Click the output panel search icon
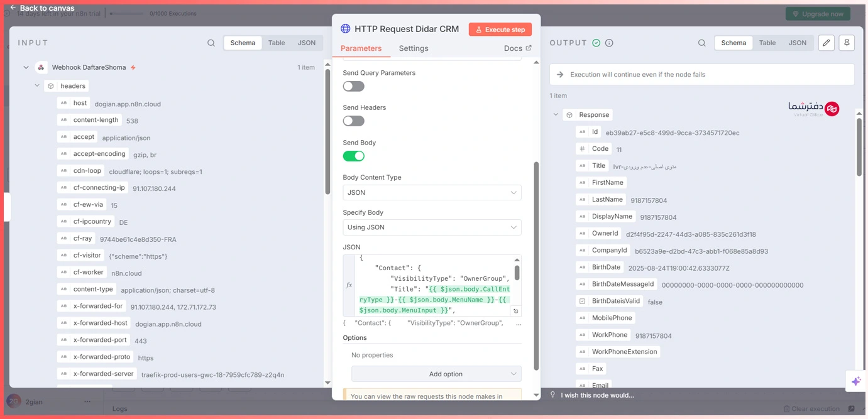This screenshot has height=419, width=868. click(701, 43)
